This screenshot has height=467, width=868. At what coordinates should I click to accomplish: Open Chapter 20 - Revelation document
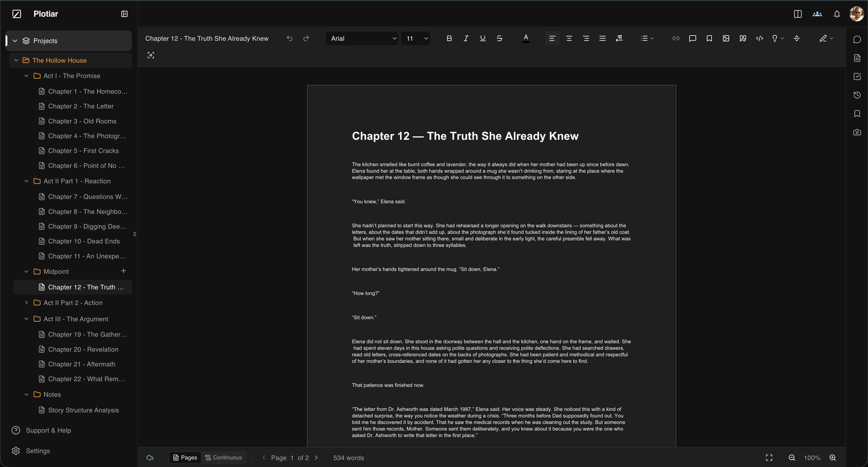coord(83,349)
